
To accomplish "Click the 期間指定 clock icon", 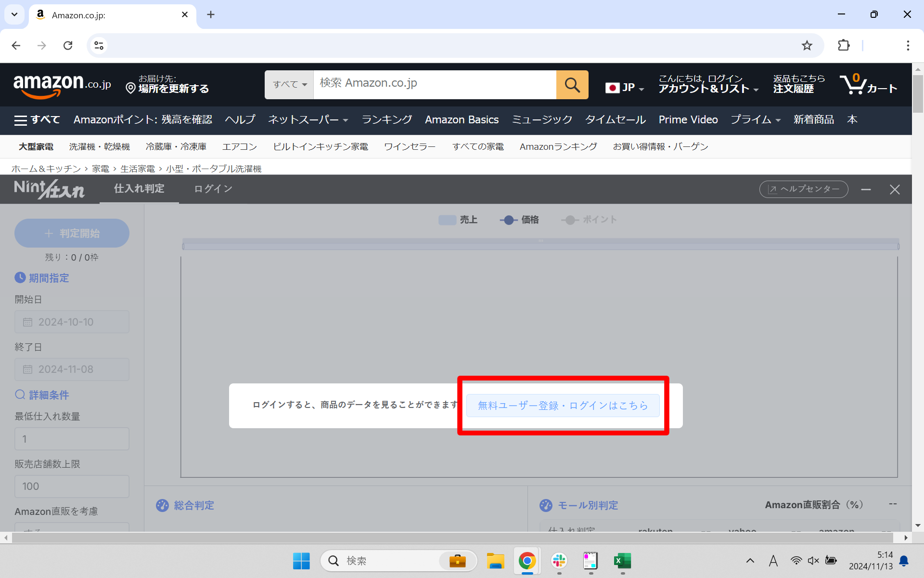I will 20,277.
